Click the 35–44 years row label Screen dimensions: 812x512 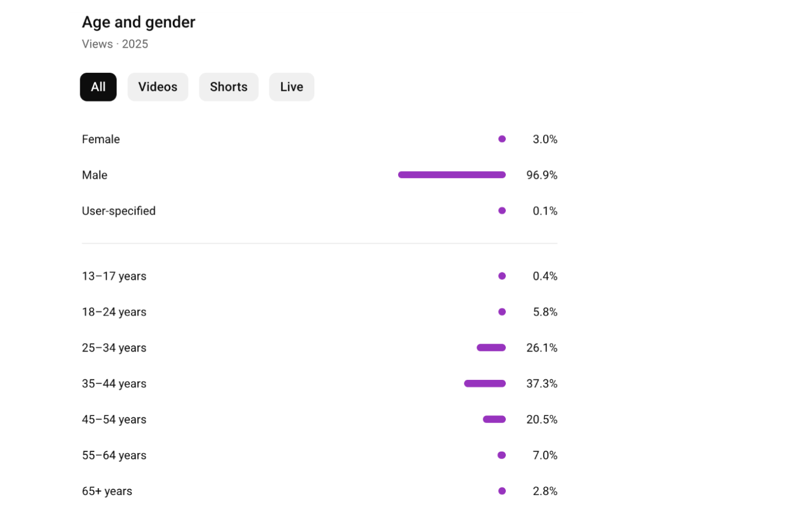pos(114,383)
